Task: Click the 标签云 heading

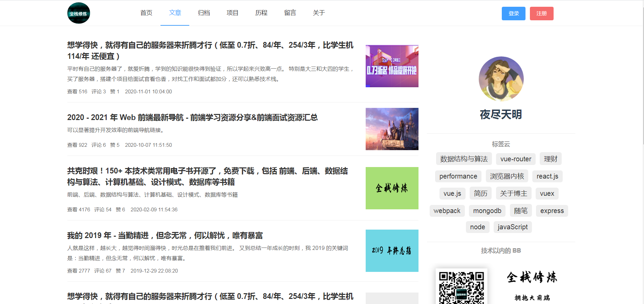Action: [501, 144]
